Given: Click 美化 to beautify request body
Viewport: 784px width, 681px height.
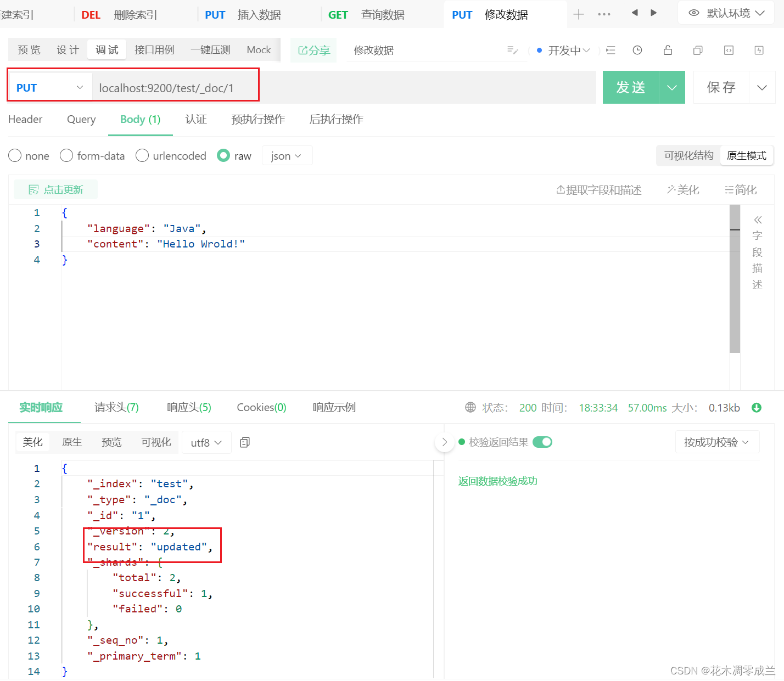Looking at the screenshot, I should [683, 190].
